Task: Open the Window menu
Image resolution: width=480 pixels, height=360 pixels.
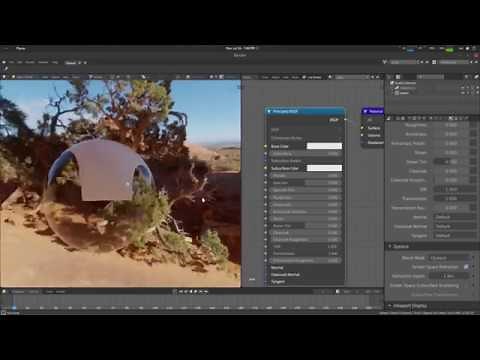Action: click(43, 62)
